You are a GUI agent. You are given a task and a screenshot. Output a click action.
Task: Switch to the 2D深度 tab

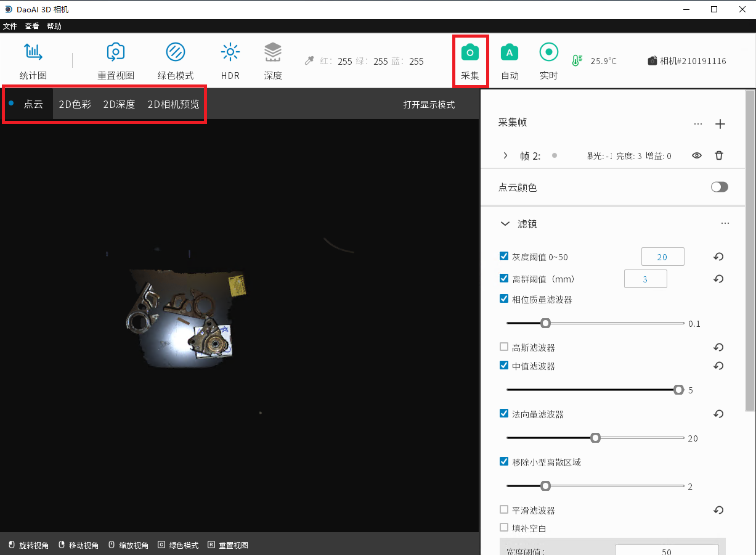(119, 104)
